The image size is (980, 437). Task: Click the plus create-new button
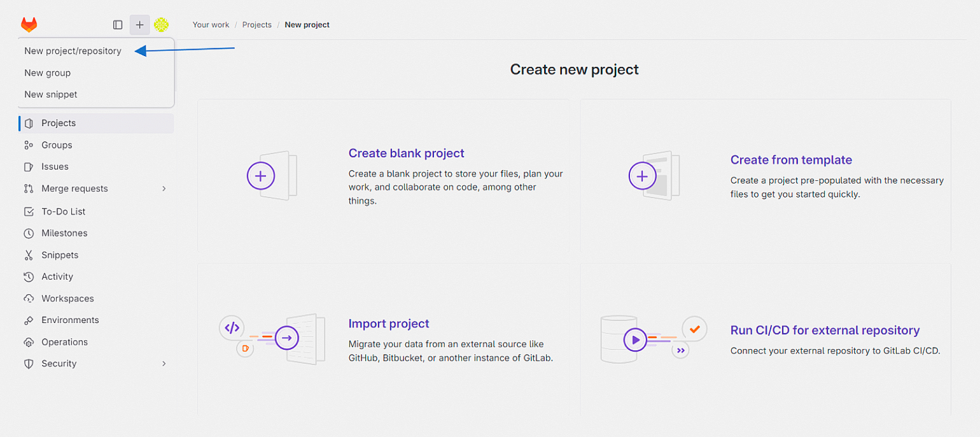(140, 25)
